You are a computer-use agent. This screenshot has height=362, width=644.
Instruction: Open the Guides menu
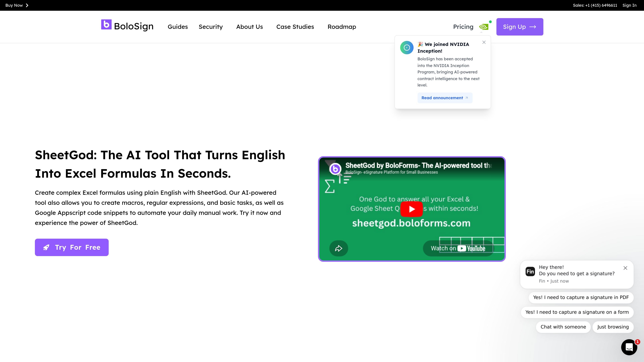[177, 27]
